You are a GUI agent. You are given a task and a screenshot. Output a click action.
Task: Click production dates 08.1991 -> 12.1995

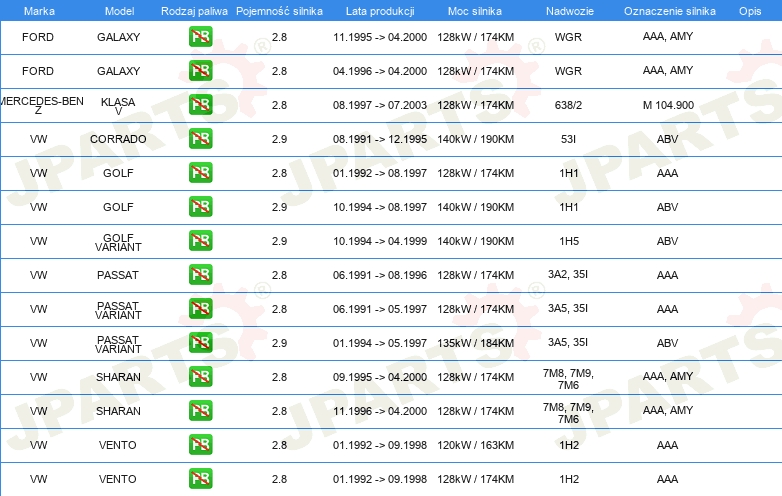coord(380,139)
